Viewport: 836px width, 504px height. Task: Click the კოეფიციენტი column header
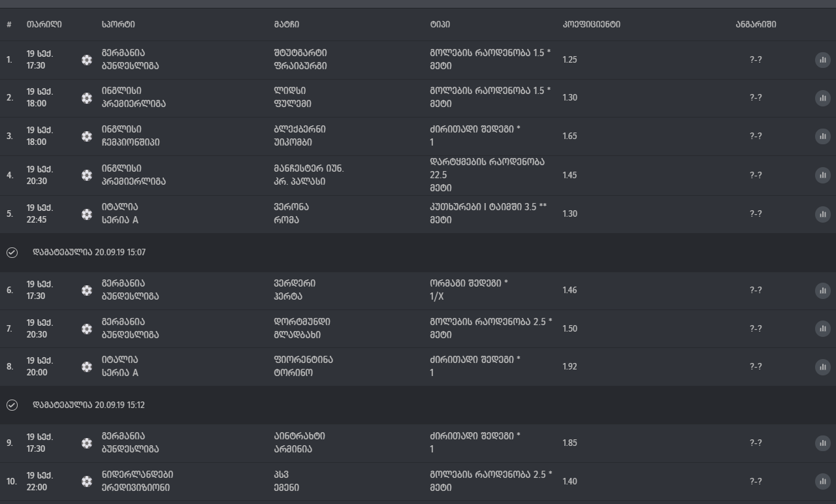tap(591, 25)
